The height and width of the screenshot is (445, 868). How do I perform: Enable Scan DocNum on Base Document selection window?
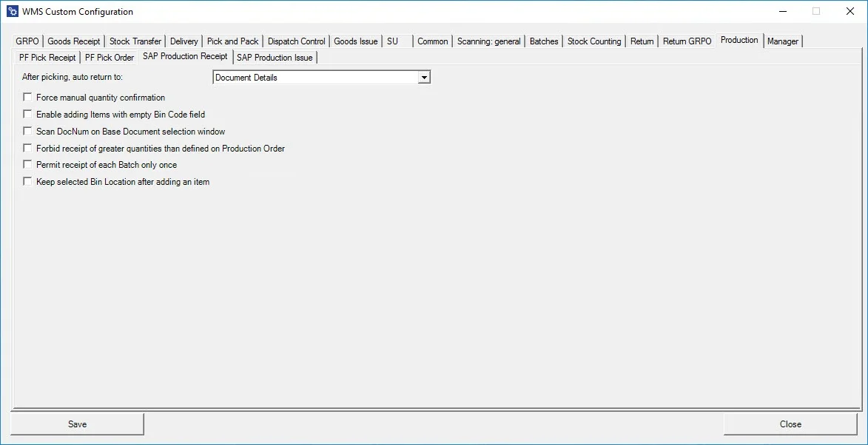(27, 131)
